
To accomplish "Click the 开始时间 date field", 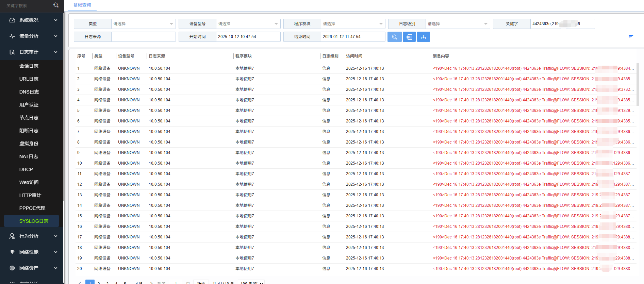I will click(248, 37).
